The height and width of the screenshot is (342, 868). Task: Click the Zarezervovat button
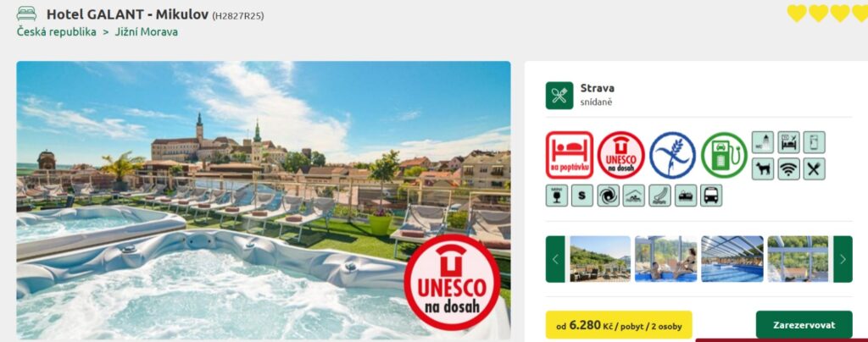pyautogui.click(x=804, y=325)
